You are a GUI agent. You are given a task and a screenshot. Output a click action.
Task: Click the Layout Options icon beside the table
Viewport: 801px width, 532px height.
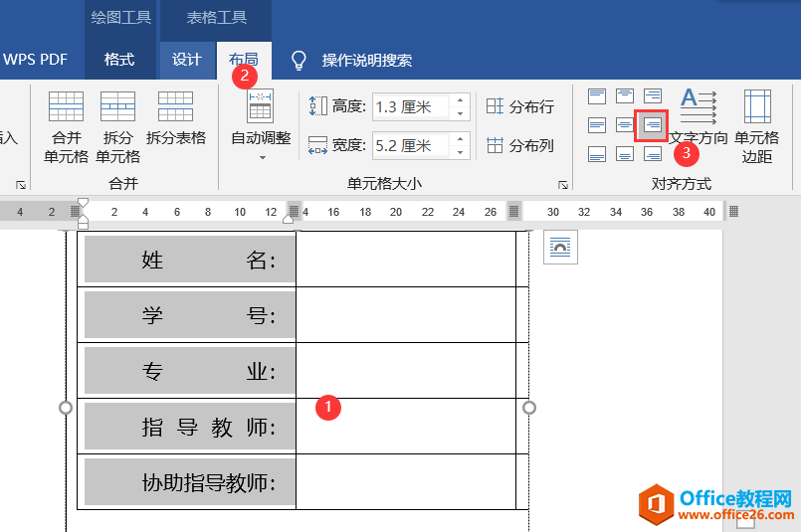point(560,248)
